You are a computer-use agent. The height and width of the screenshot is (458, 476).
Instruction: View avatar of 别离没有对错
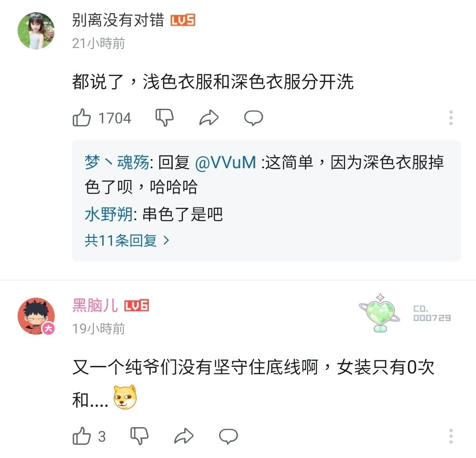coord(36,31)
